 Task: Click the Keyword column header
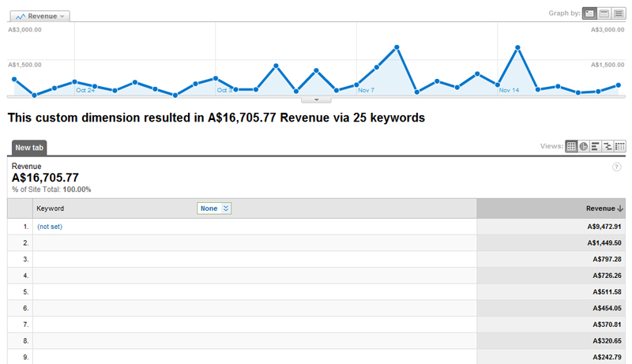pos(51,208)
